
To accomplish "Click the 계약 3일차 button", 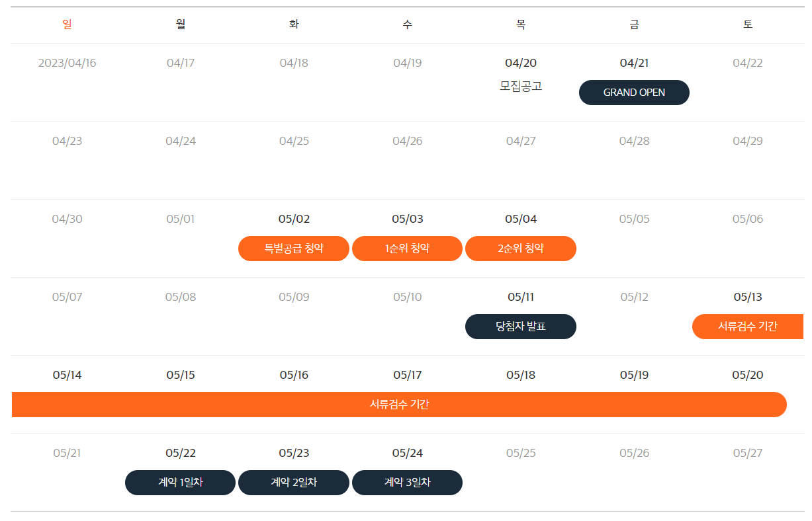I will [x=407, y=483].
